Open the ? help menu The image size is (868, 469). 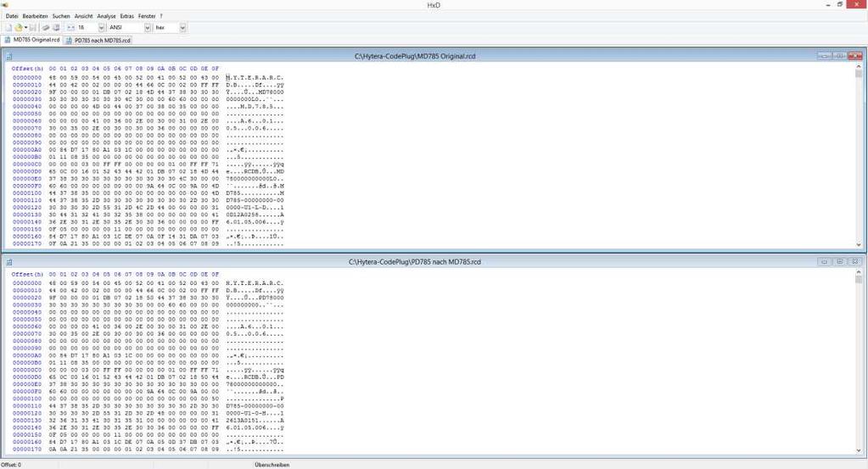coord(161,16)
